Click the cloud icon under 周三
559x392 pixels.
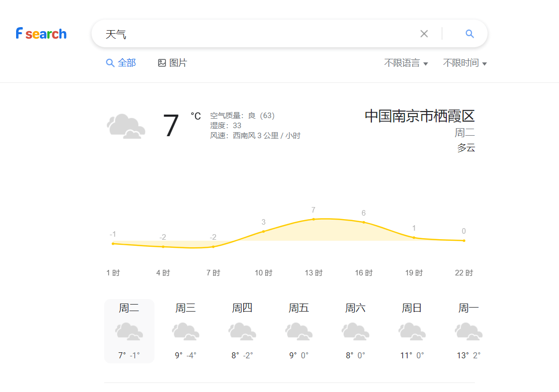tap(186, 332)
